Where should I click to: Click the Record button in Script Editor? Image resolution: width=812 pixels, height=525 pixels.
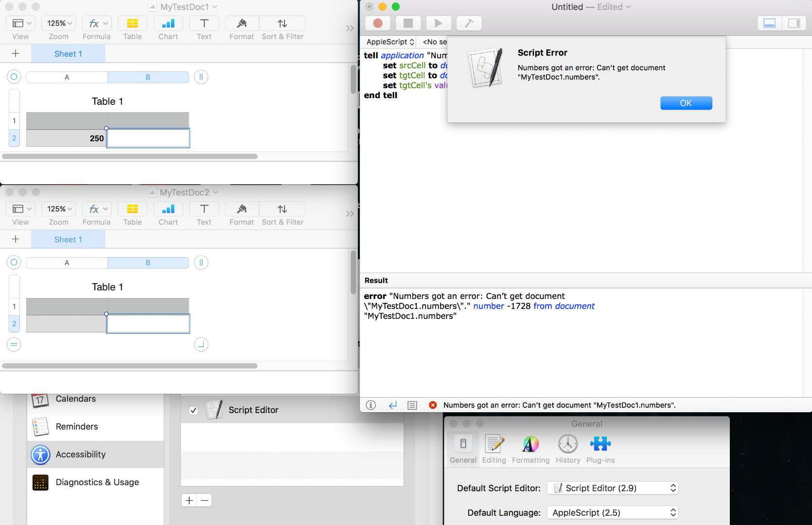click(x=378, y=23)
